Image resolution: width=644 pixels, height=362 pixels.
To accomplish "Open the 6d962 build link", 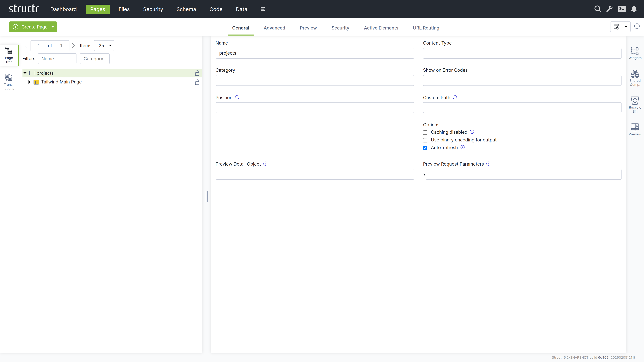I will pos(603,357).
